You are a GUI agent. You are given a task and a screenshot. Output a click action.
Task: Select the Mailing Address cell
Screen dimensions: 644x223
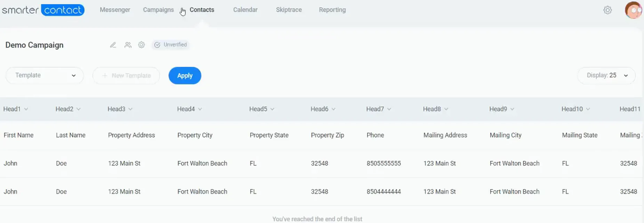click(445, 135)
